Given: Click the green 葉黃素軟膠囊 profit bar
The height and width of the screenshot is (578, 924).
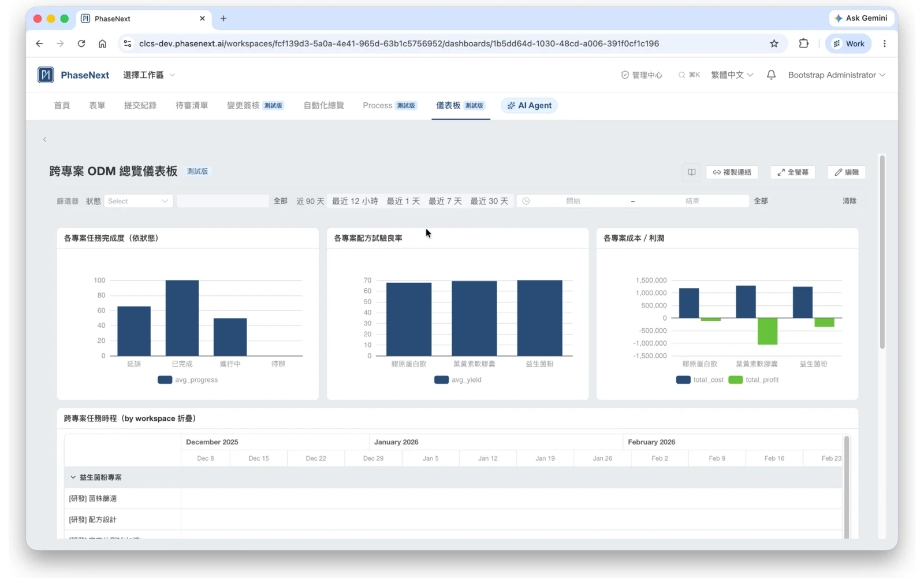Looking at the screenshot, I should (x=767, y=331).
